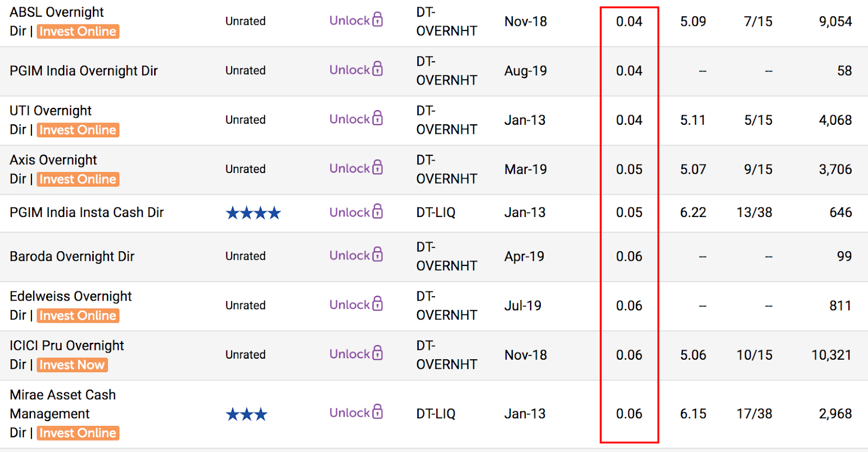
Task: Click the lock icon in PGIM Insta Cash row
Action: tap(378, 212)
